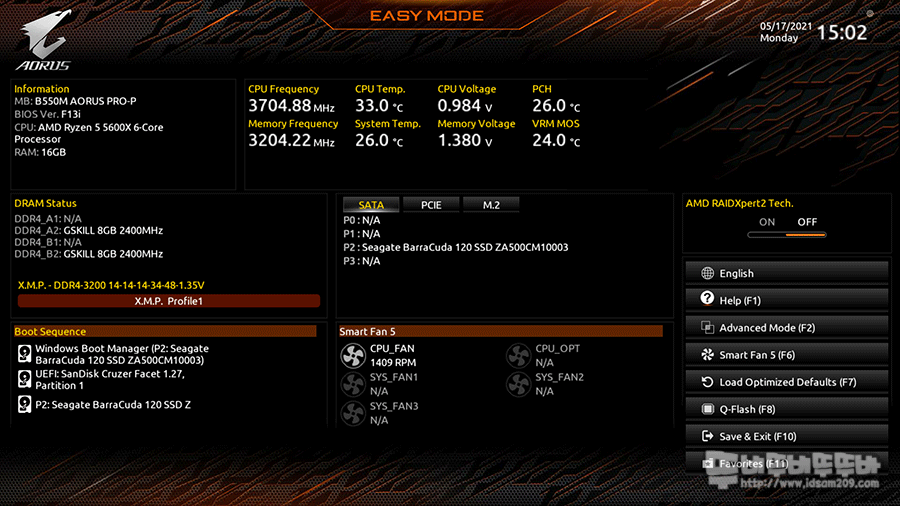Click the VRM MOS 24.0 °C reading
The height and width of the screenshot is (506, 900).
(x=556, y=140)
